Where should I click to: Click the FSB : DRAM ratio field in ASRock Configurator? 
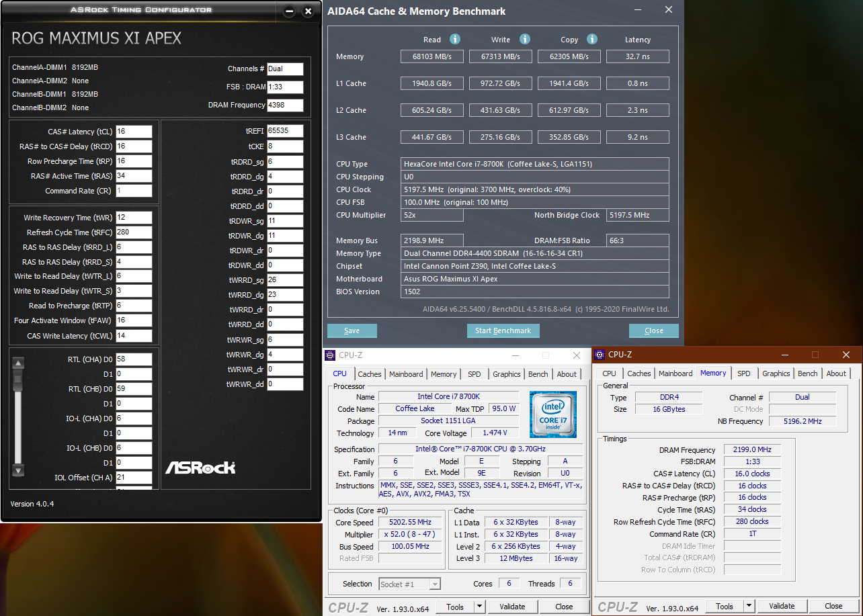pyautogui.click(x=285, y=87)
